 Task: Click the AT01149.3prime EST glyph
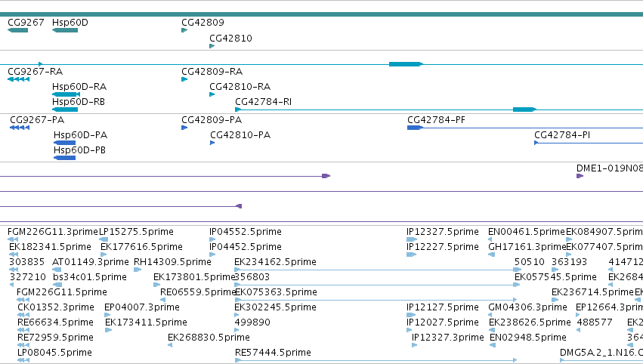[57, 270]
